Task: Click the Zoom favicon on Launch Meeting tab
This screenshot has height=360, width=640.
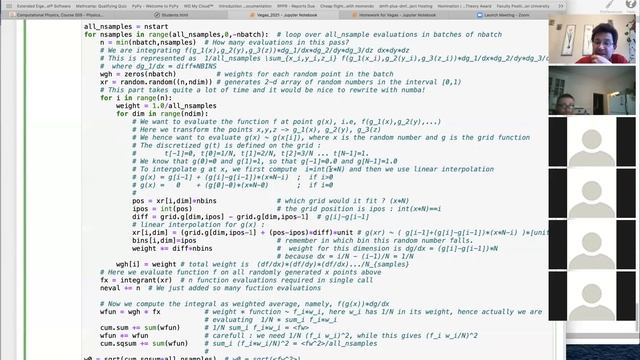Action: (x=480, y=15)
